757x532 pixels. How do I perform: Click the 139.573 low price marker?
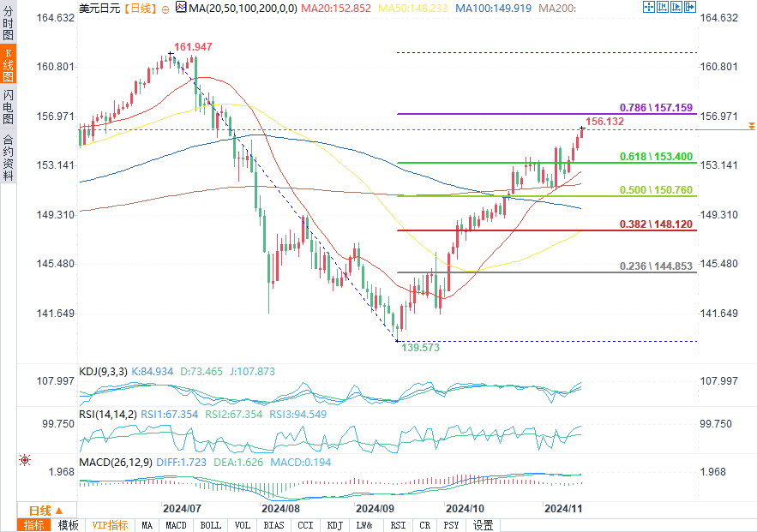[x=420, y=348]
